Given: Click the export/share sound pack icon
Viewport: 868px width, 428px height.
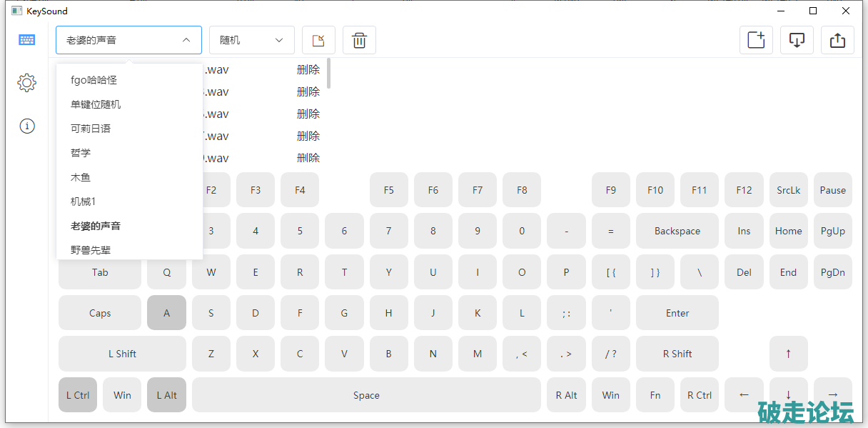Looking at the screenshot, I should coord(837,40).
